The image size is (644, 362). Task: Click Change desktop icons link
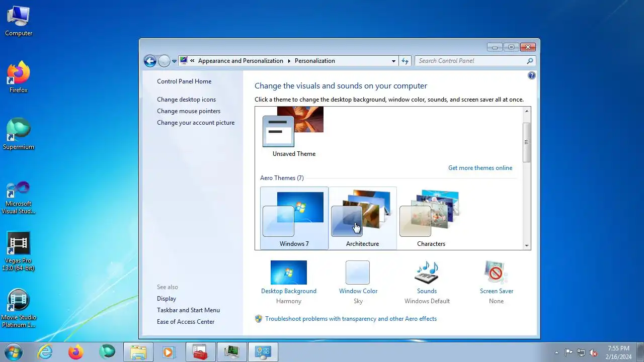186,100
